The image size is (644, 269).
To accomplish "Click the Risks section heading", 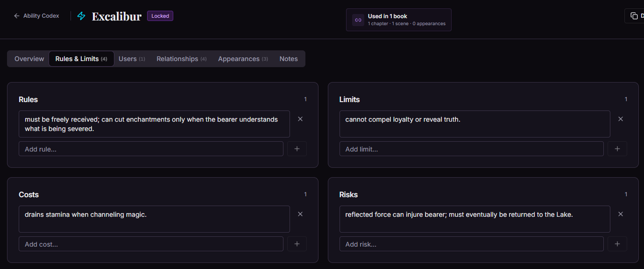I will tap(348, 194).
